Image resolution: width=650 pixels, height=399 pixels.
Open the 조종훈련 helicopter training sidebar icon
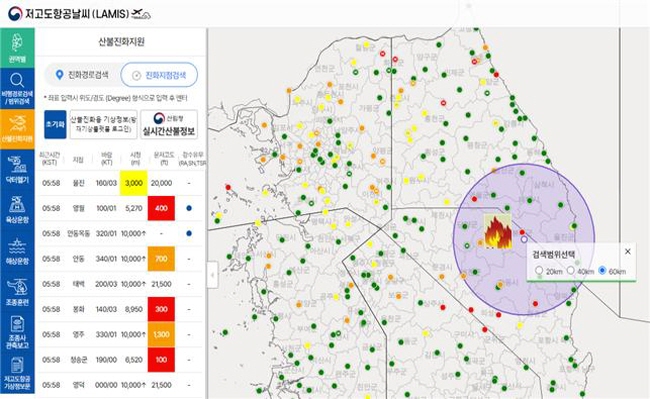tap(17, 290)
